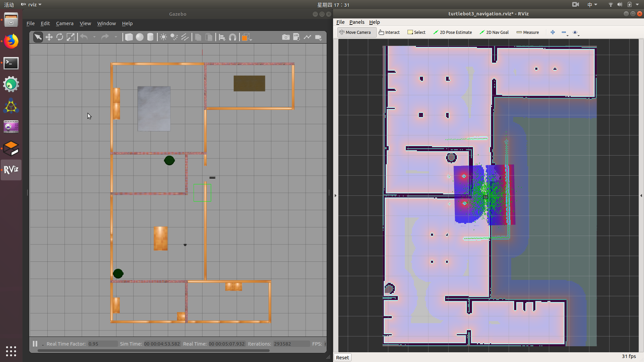Screen dimensions: 644x362
Task: Take a Gazebo screenshot with camera icon
Action: tap(286, 37)
